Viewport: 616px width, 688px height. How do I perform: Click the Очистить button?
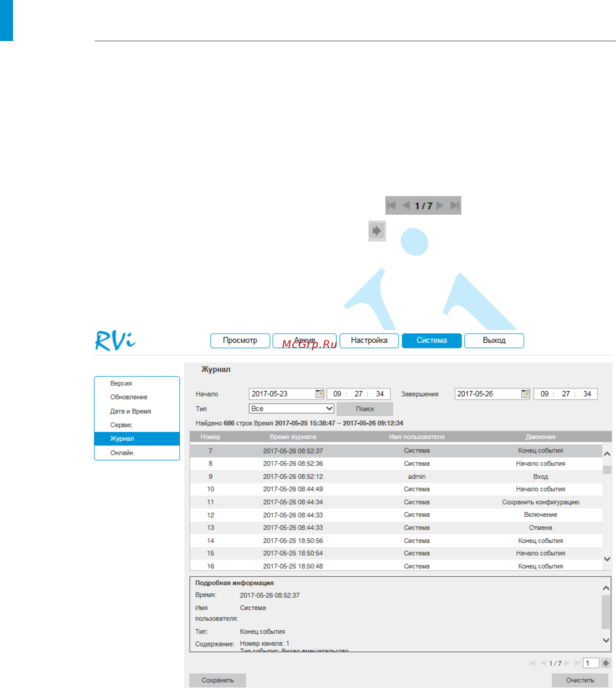point(580,680)
